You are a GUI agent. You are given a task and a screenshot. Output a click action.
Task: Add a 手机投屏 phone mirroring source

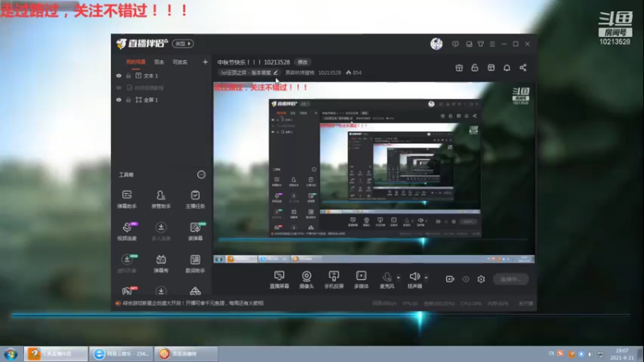coord(334,279)
